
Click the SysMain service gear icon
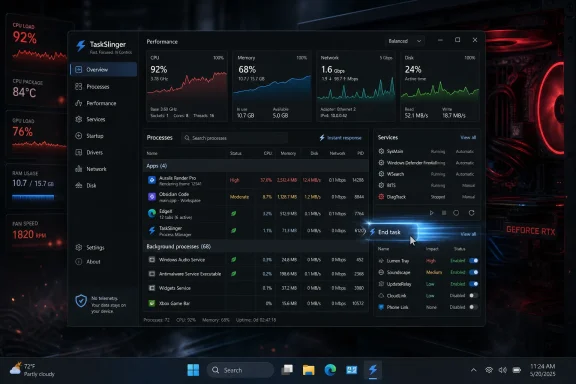click(x=381, y=151)
